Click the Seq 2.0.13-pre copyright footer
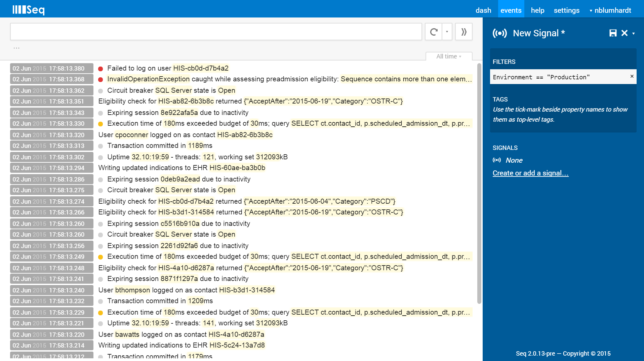This screenshot has height=361, width=644. (x=563, y=353)
